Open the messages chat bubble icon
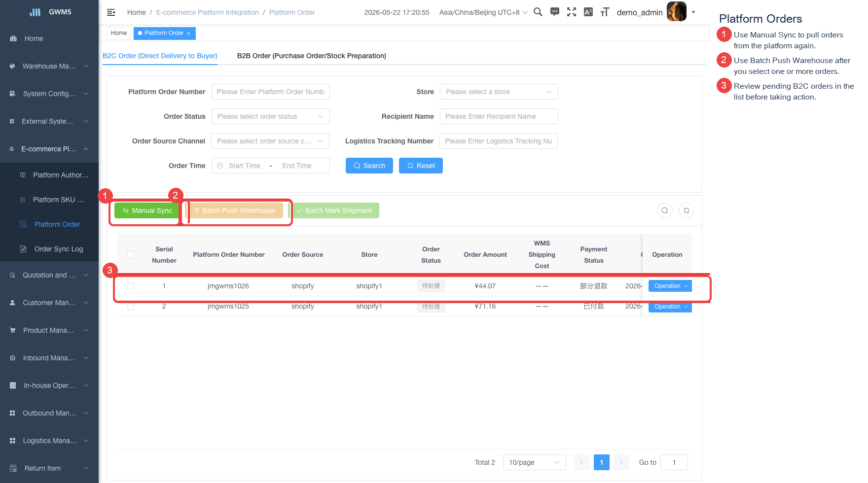The width and height of the screenshot is (868, 483). 555,12
